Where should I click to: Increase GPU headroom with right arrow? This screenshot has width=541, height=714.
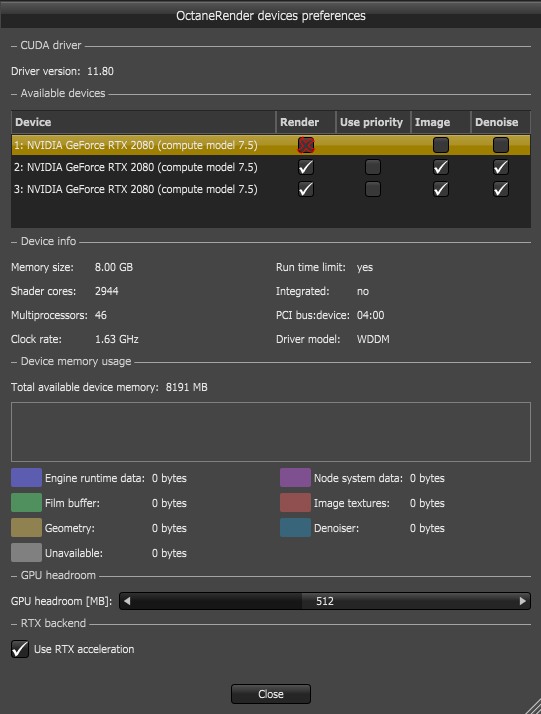[523, 601]
